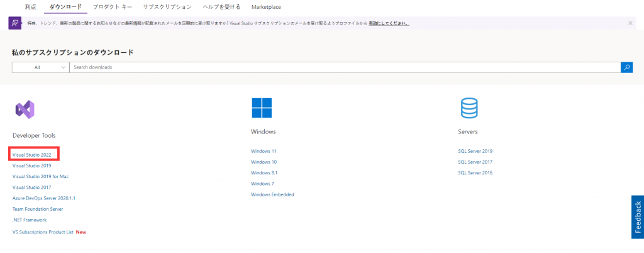The image size is (644, 253).
Task: Dismiss the notification banner with X
Action: click(x=630, y=23)
